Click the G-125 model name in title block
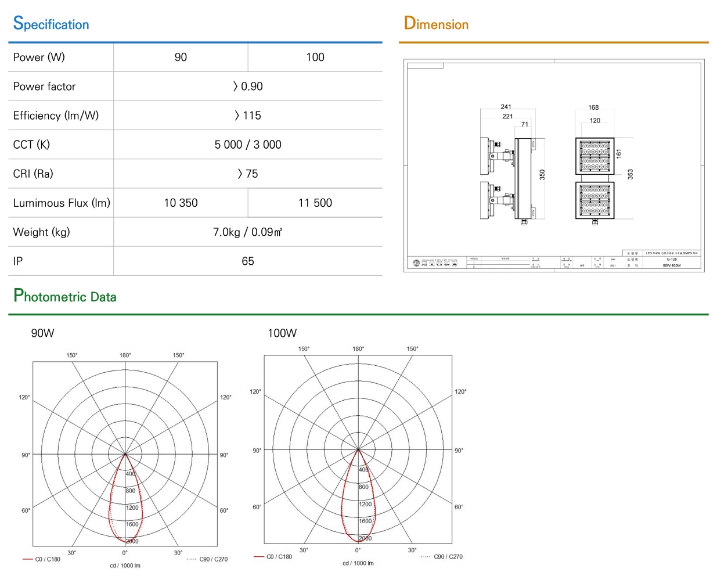Screen dimensions: 728x583 (672, 260)
